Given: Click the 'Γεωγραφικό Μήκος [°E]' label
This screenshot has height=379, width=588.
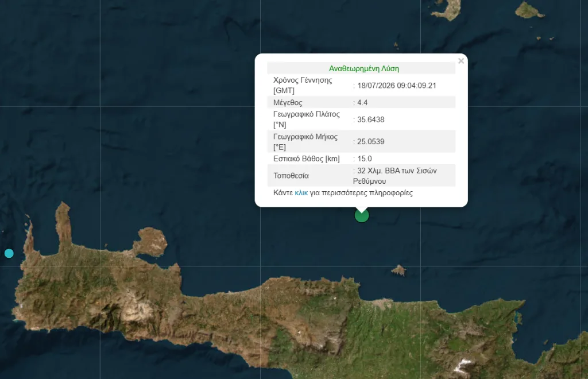Looking at the screenshot, I should coord(305,142).
